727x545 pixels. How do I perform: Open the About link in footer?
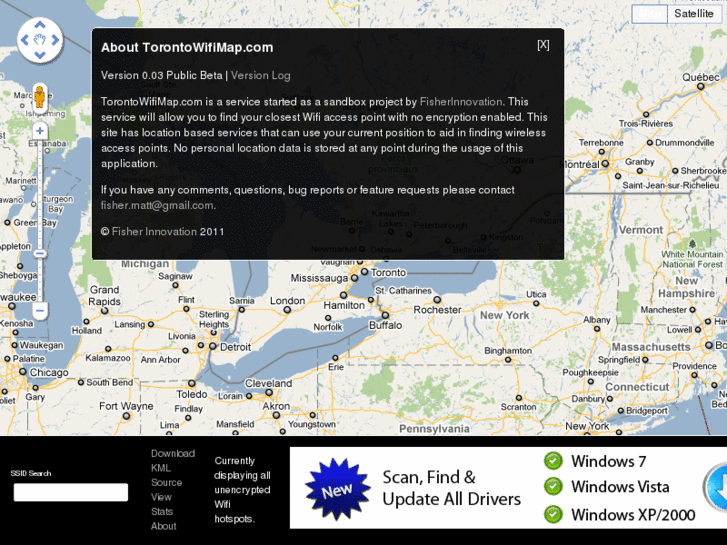164,526
